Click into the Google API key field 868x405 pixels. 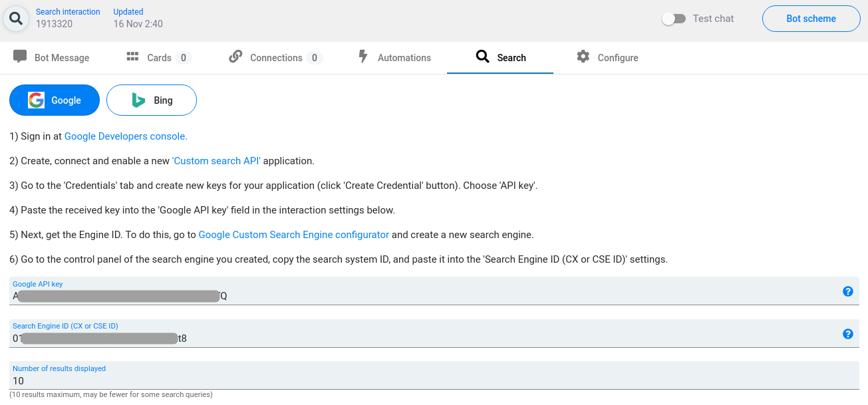pos(434,291)
